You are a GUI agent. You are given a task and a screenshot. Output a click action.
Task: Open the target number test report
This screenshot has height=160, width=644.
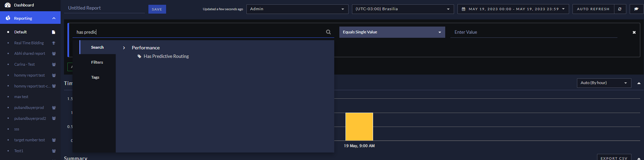(x=29, y=140)
